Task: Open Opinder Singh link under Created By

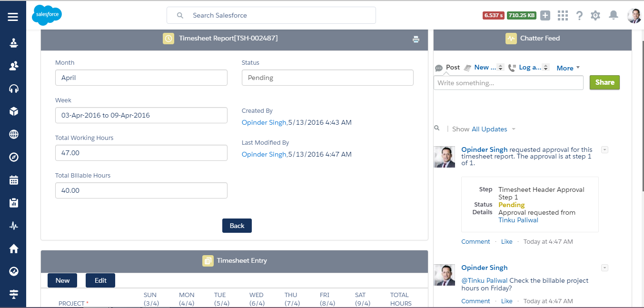Action: (264, 122)
